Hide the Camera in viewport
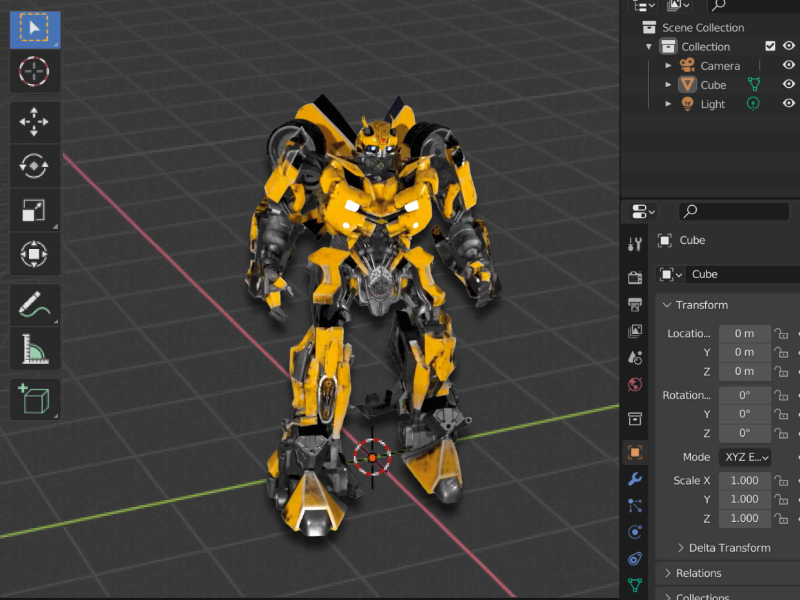 (789, 65)
